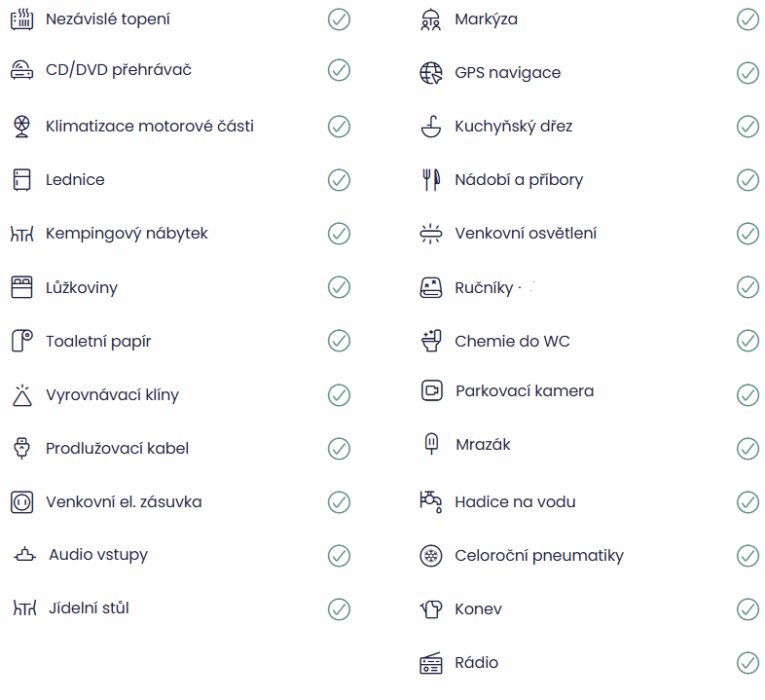Image resolution: width=765 pixels, height=700 pixels.
Task: Click the Kuchyňský dřez sink icon
Action: pyautogui.click(x=430, y=126)
